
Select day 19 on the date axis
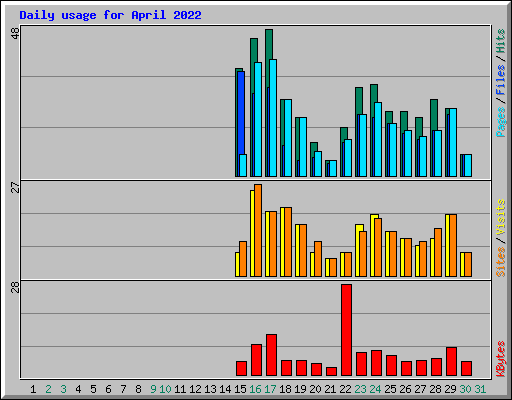[300, 389]
